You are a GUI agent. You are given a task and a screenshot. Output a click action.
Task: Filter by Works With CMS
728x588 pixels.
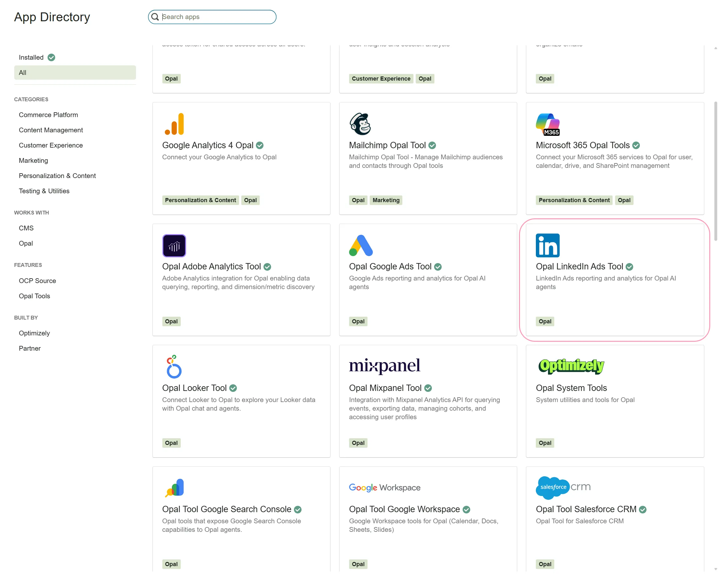pyautogui.click(x=26, y=228)
